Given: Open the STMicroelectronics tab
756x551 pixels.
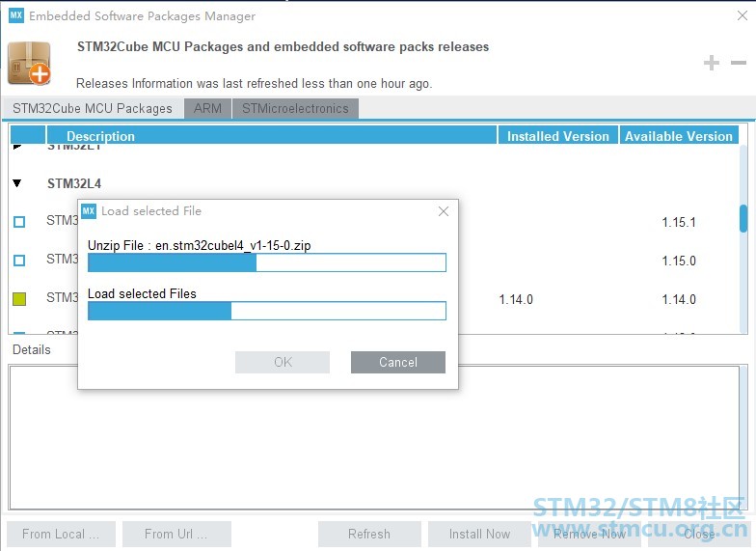Looking at the screenshot, I should click(x=295, y=108).
